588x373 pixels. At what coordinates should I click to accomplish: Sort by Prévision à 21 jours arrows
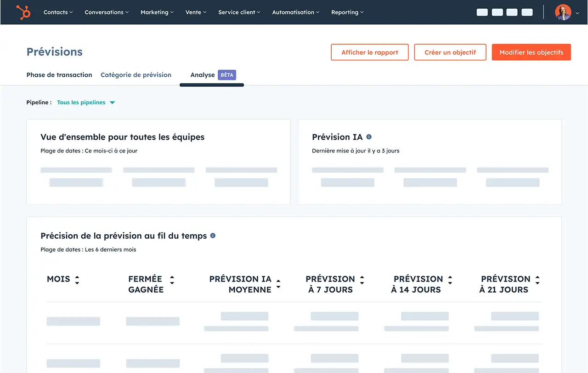pyautogui.click(x=537, y=280)
